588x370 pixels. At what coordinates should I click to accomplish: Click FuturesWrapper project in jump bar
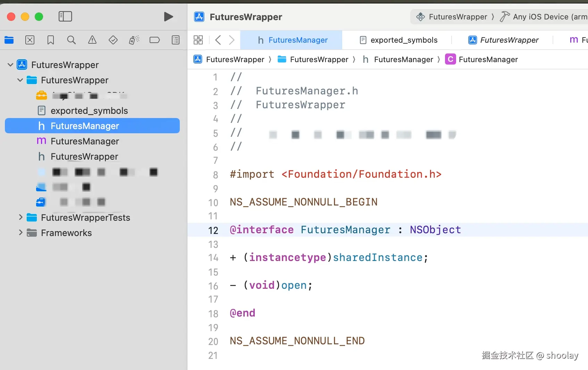235,59
